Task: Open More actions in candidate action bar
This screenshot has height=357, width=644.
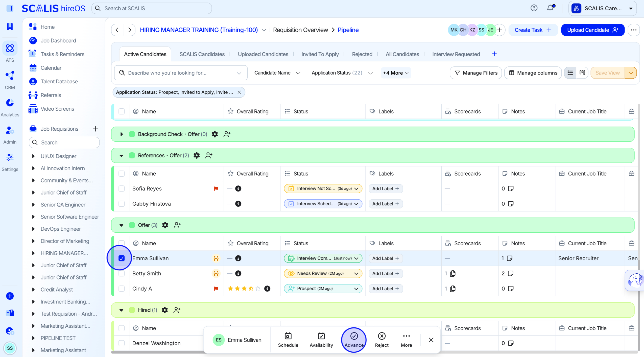Action: [406, 340]
